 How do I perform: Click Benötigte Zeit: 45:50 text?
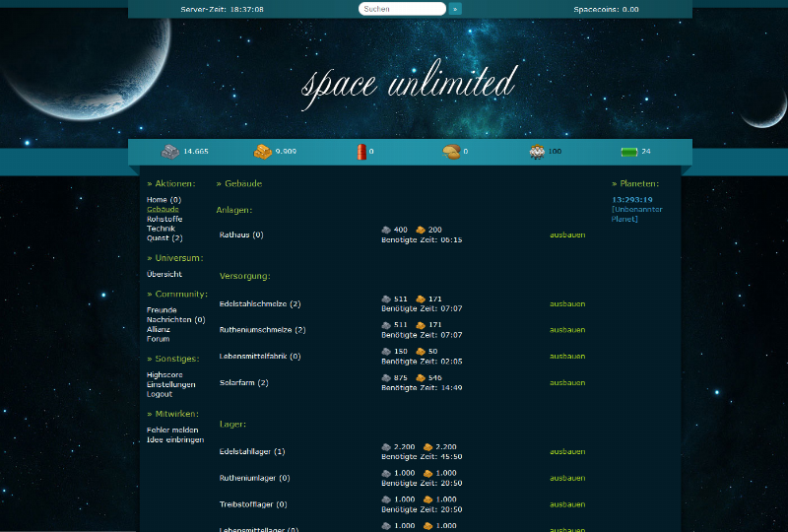422,456
